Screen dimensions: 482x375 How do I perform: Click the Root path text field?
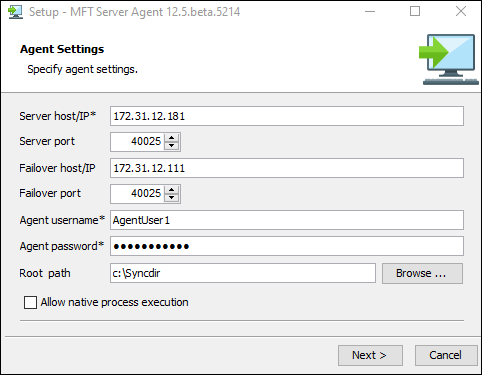point(243,273)
